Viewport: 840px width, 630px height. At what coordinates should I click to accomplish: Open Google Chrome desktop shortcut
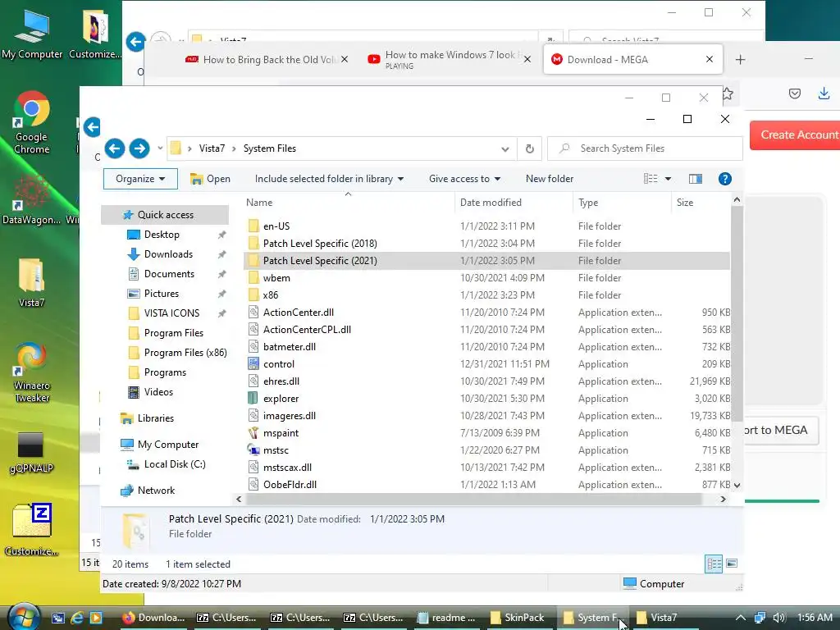32,123
